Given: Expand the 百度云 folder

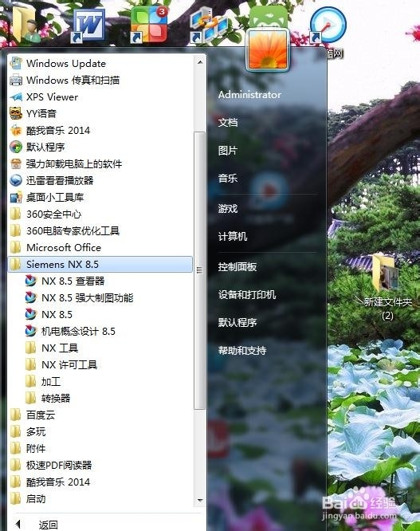Looking at the screenshot, I should click(33, 415).
